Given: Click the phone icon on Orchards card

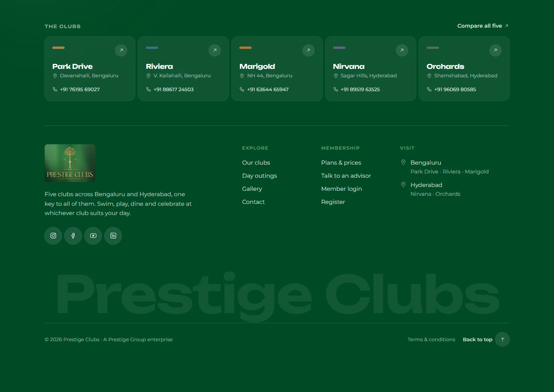Looking at the screenshot, I should click(429, 89).
